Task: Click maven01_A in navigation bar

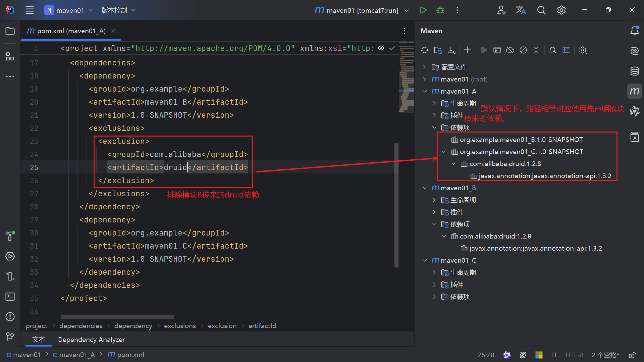Action: [74, 355]
